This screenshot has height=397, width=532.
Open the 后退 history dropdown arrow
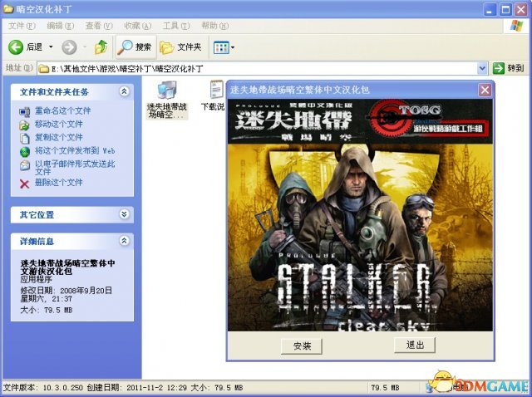tap(51, 47)
